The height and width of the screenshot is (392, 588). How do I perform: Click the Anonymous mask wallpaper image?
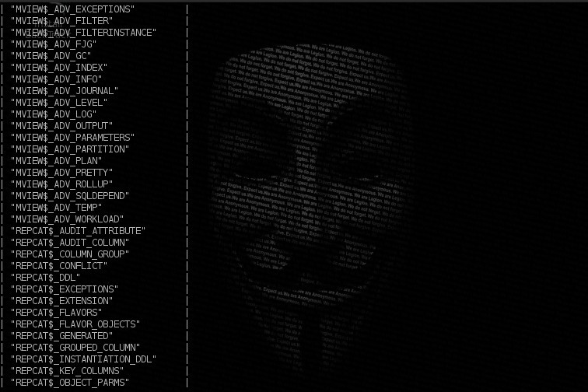tap(311, 210)
